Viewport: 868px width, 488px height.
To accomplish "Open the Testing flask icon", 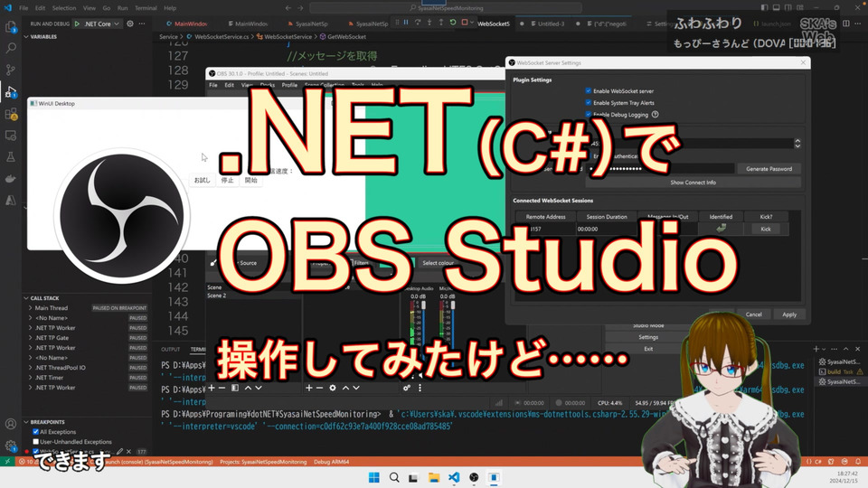I will click(11, 157).
